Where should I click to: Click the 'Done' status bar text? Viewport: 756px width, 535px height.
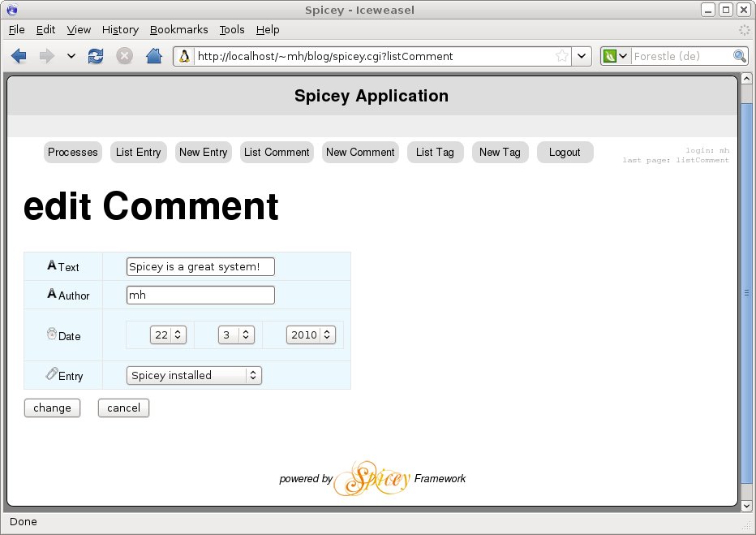pos(24,522)
